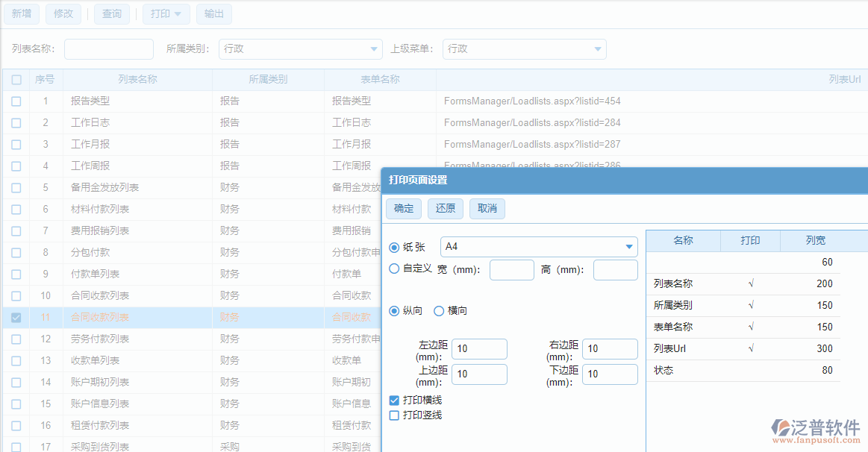Click the 输出 export button
This screenshot has width=868, height=452.
click(213, 13)
